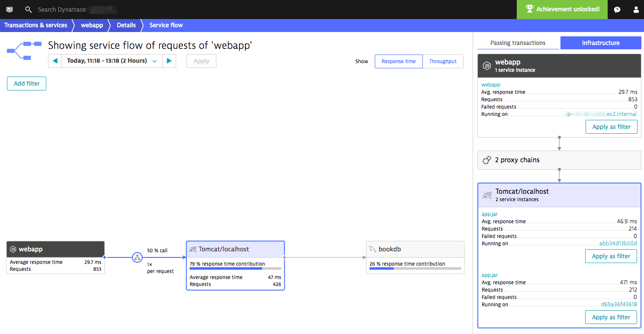The height and width of the screenshot is (334, 644).
Task: Go to next time frame arrow
Action: (169, 61)
